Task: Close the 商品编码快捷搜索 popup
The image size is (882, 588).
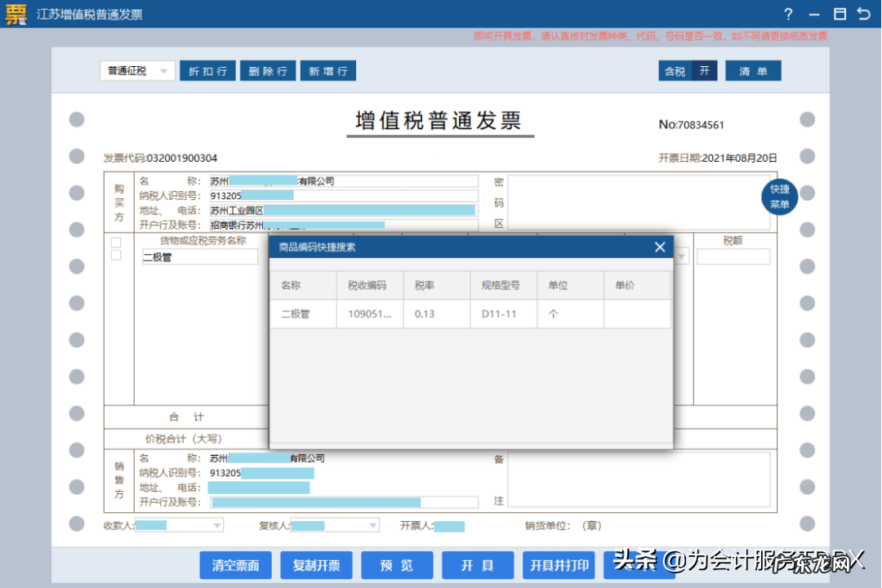Action: click(660, 247)
